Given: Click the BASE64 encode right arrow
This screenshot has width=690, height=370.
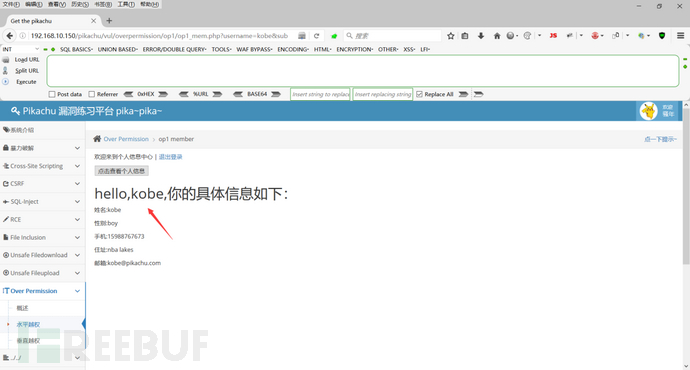Looking at the screenshot, I should (x=276, y=94).
